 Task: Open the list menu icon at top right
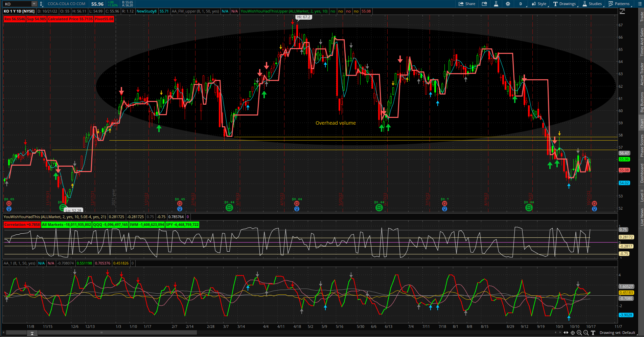[x=640, y=4]
